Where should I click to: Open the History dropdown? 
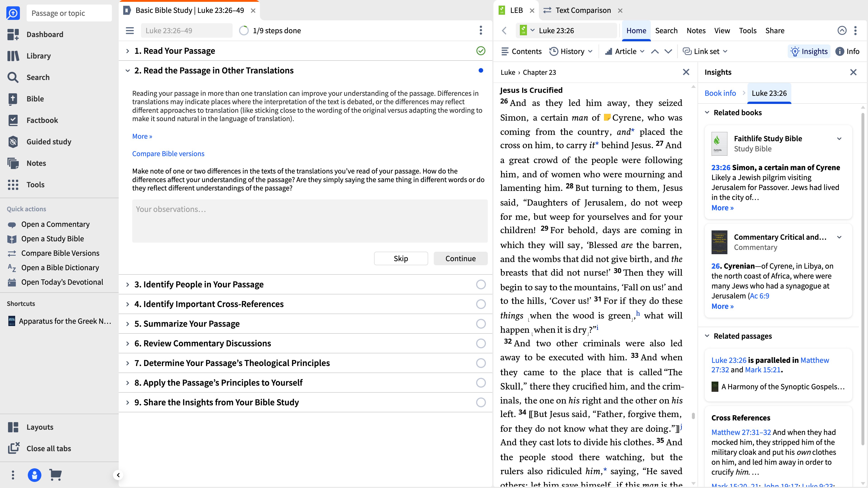(x=571, y=52)
